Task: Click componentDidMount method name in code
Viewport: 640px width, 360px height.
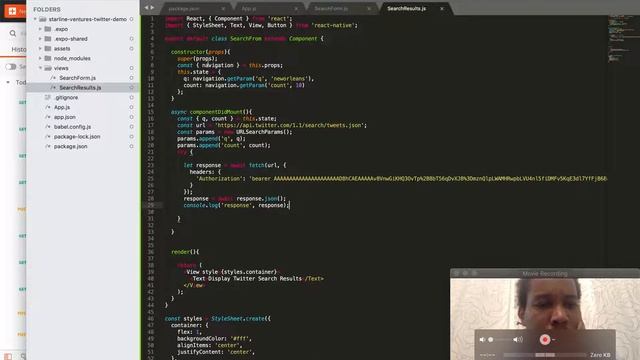Action: pos(216,112)
